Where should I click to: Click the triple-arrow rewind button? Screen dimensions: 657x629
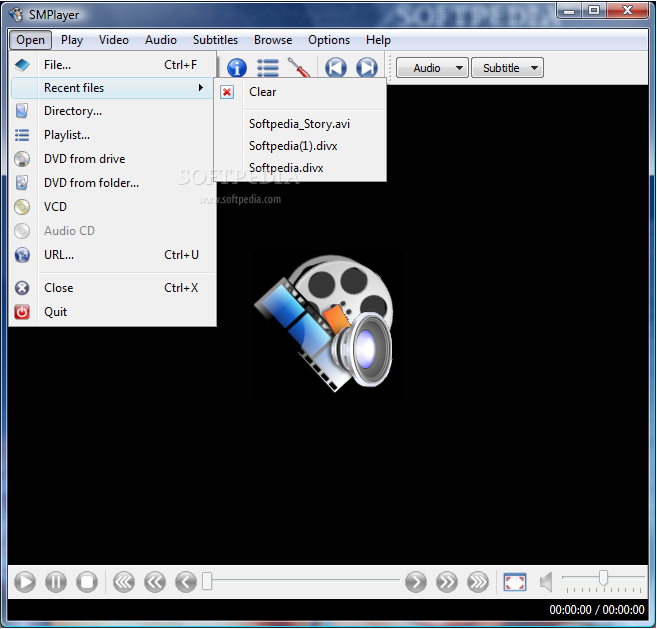tap(124, 582)
